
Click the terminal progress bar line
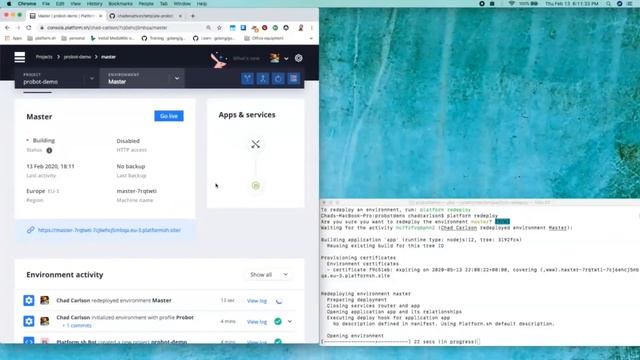[400, 342]
